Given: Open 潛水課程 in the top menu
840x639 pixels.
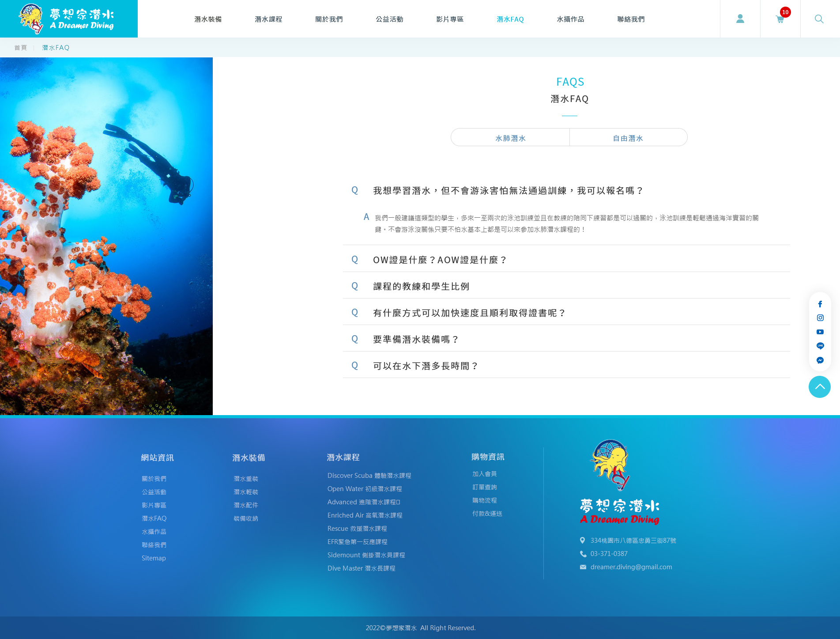Looking at the screenshot, I should point(268,19).
